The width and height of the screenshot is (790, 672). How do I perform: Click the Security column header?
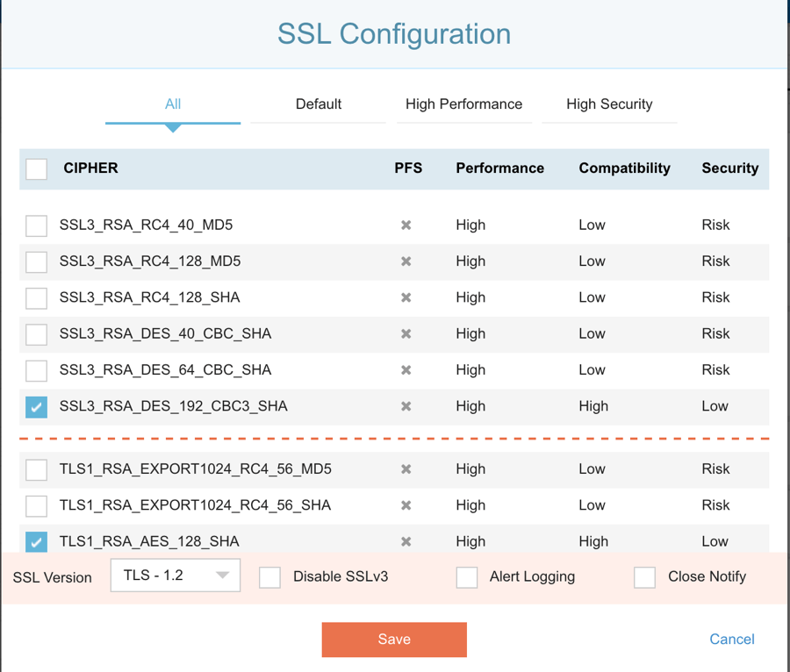click(x=729, y=168)
